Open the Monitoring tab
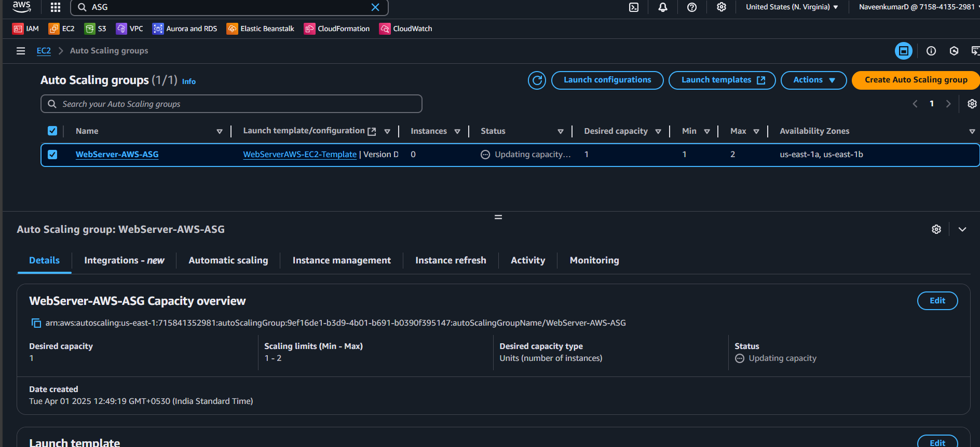 [594, 261]
